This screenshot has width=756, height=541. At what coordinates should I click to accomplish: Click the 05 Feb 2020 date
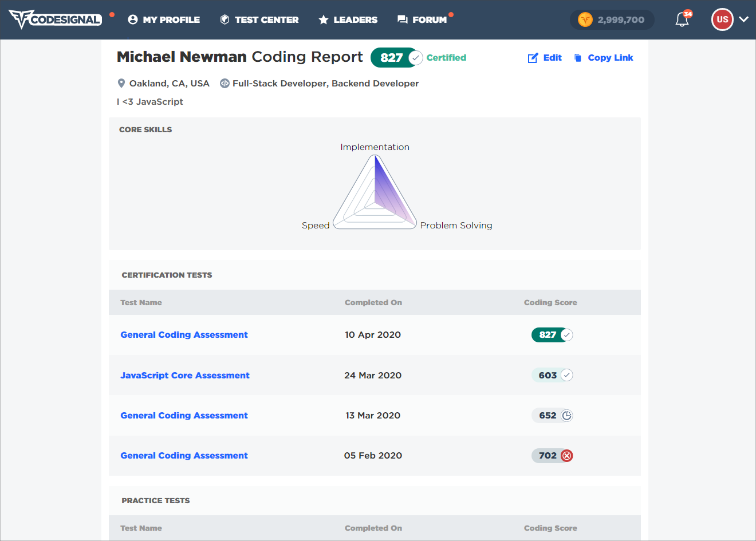373,456
